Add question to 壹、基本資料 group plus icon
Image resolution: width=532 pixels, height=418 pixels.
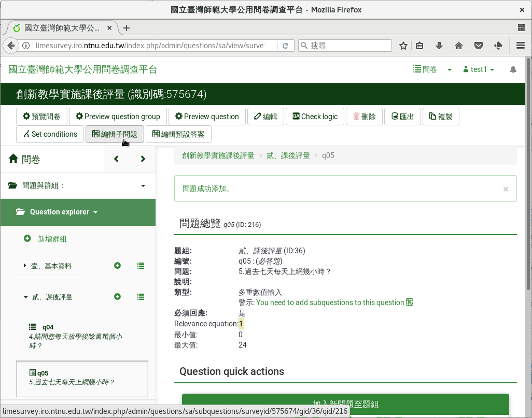click(x=117, y=266)
